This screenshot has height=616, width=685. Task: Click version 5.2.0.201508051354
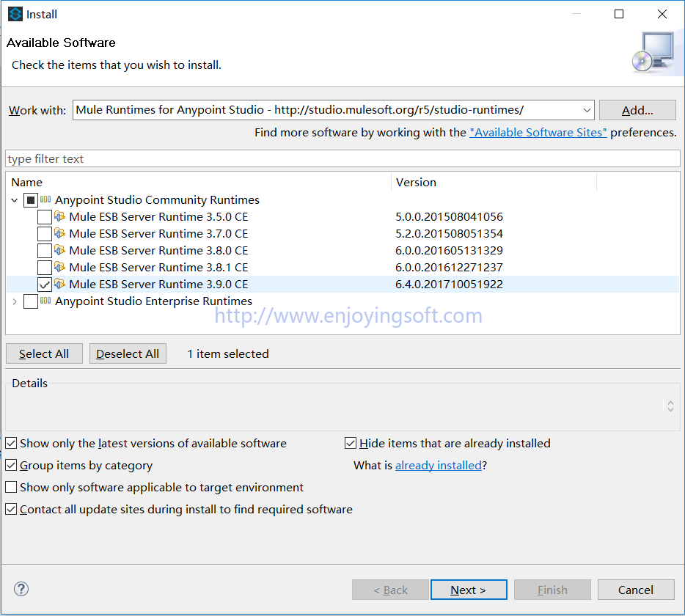pos(449,234)
